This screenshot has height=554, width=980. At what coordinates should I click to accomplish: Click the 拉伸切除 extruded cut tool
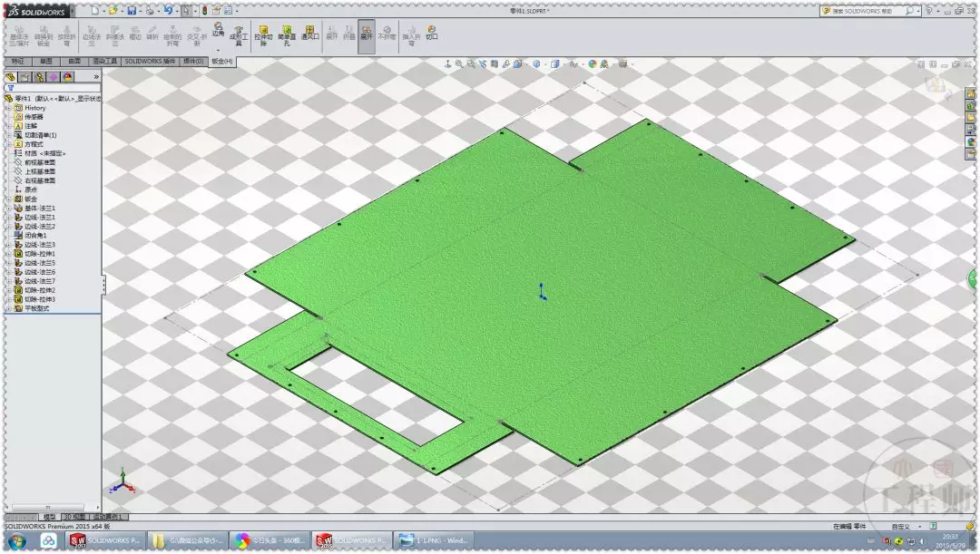click(263, 35)
